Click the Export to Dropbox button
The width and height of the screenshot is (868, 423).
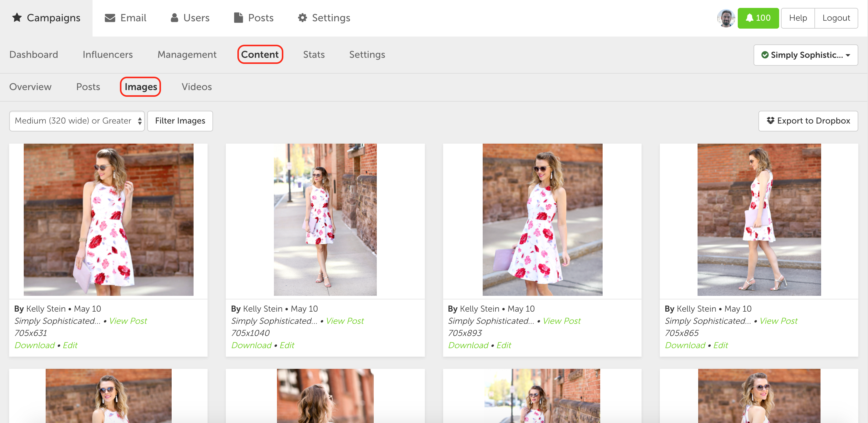click(x=808, y=121)
